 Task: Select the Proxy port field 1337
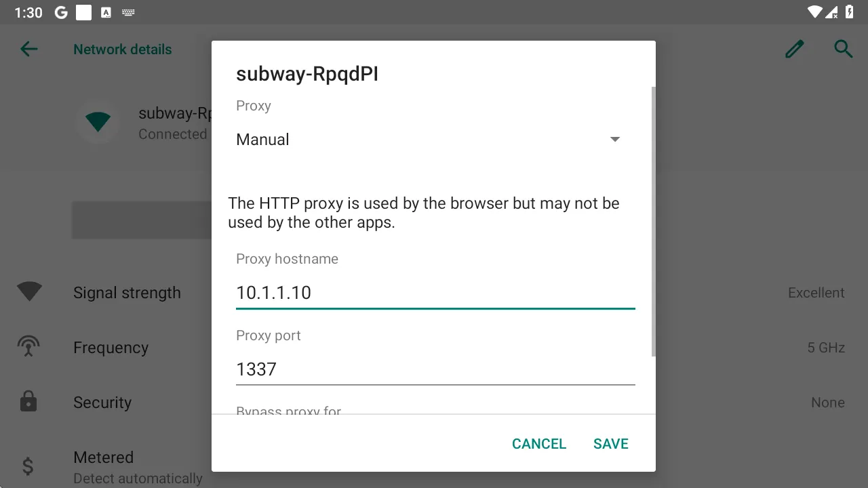tap(435, 369)
